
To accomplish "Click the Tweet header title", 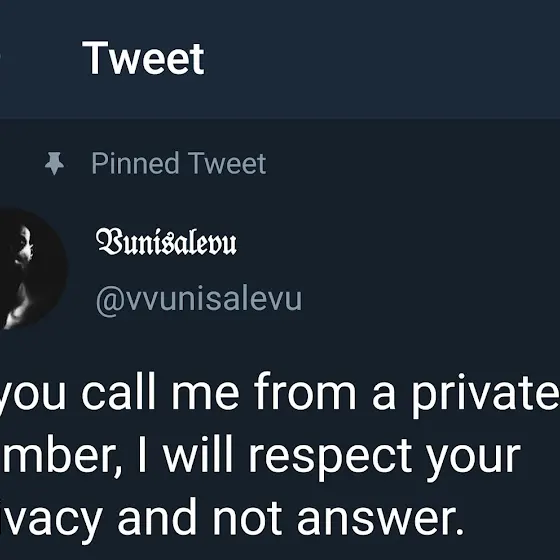I will tap(143, 58).
